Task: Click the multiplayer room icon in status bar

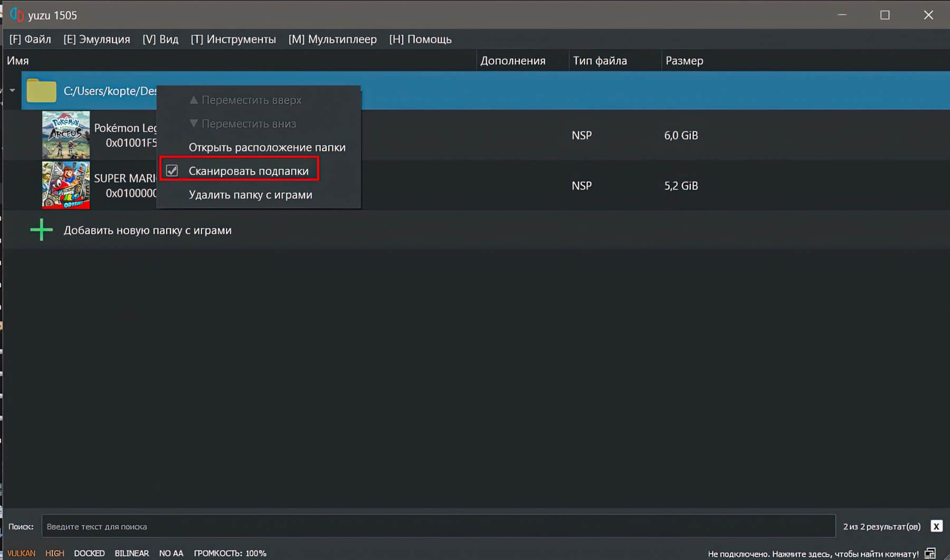Action: coord(930,553)
